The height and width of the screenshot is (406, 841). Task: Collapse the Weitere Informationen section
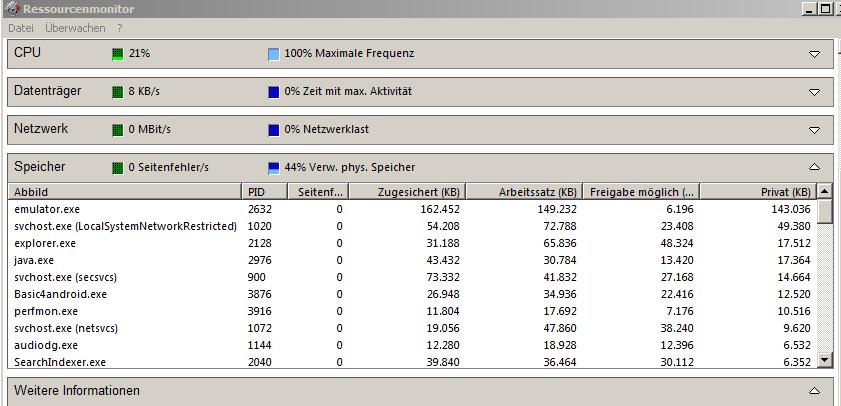click(x=814, y=391)
